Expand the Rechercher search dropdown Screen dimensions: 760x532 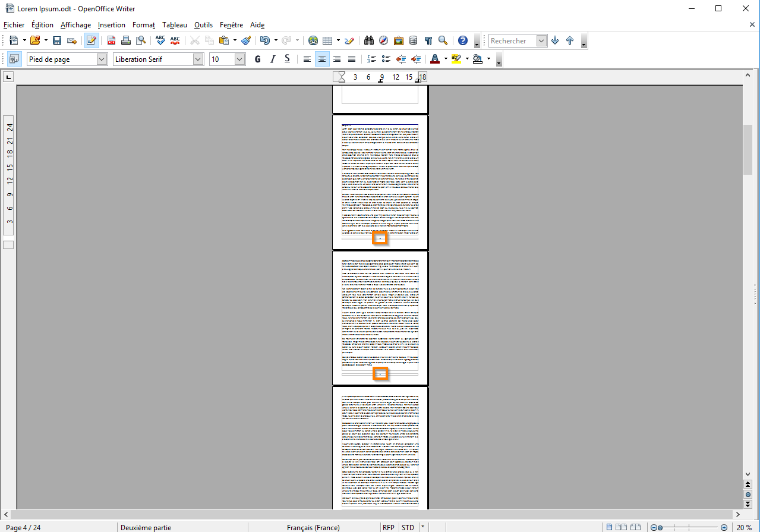pyautogui.click(x=541, y=40)
